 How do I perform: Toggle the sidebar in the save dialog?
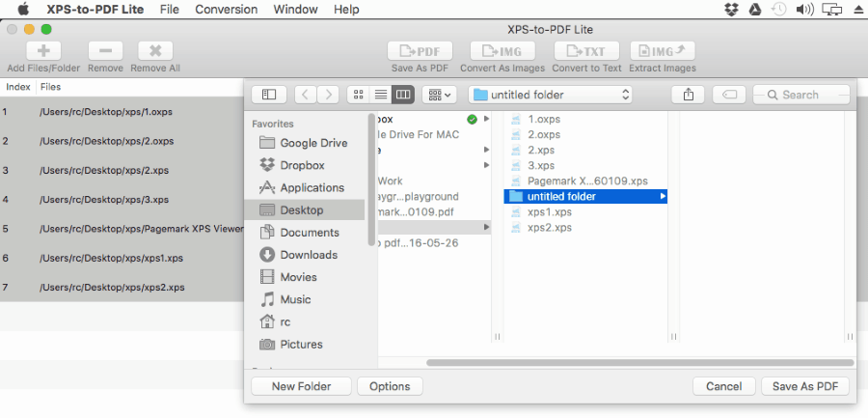click(268, 95)
